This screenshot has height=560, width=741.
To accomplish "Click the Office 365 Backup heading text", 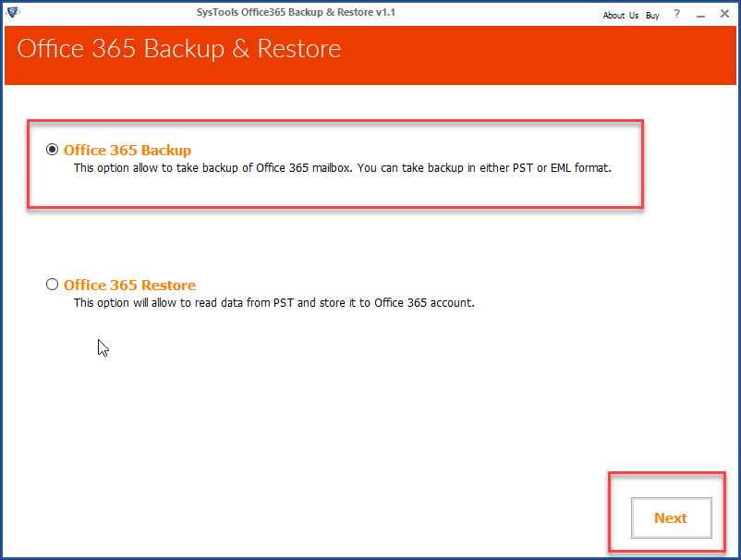I will coord(127,150).
